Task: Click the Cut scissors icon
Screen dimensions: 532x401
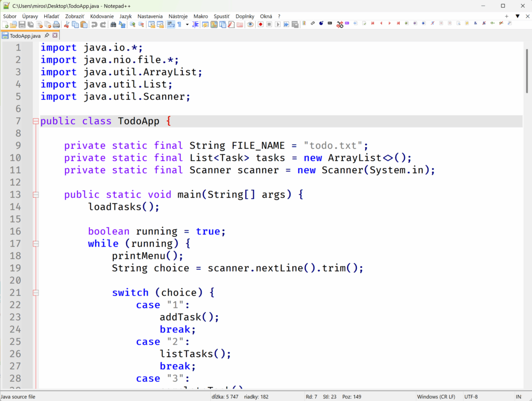Action: click(66, 24)
